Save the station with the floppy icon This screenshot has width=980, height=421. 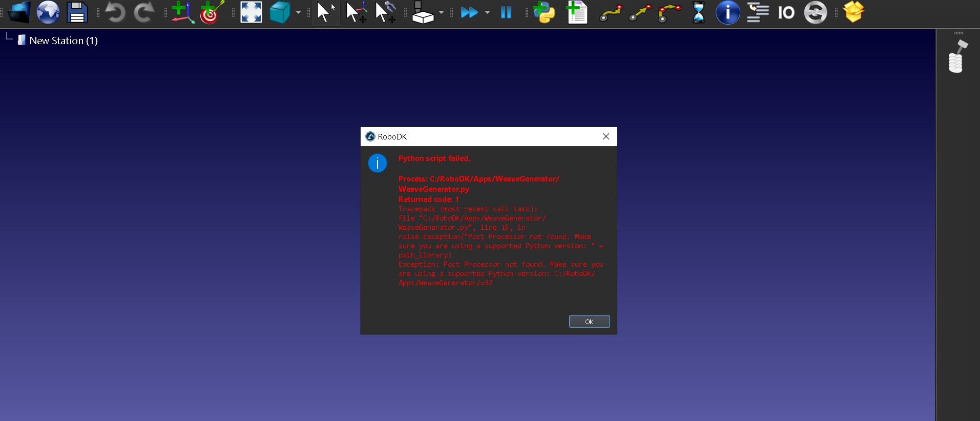coord(77,12)
